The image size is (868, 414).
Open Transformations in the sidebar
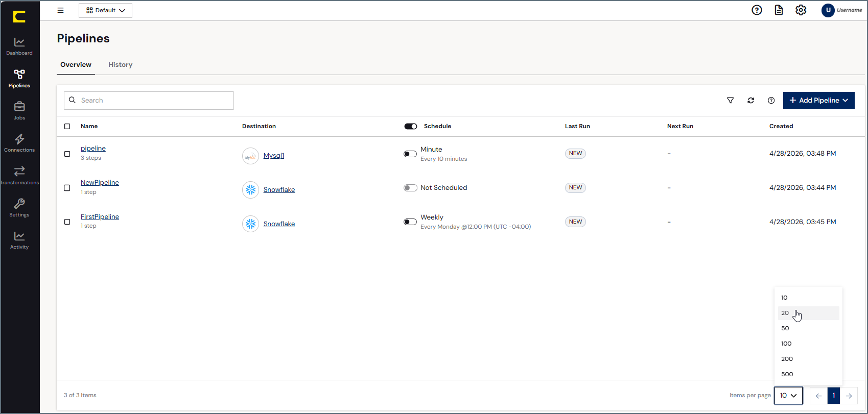tap(19, 176)
